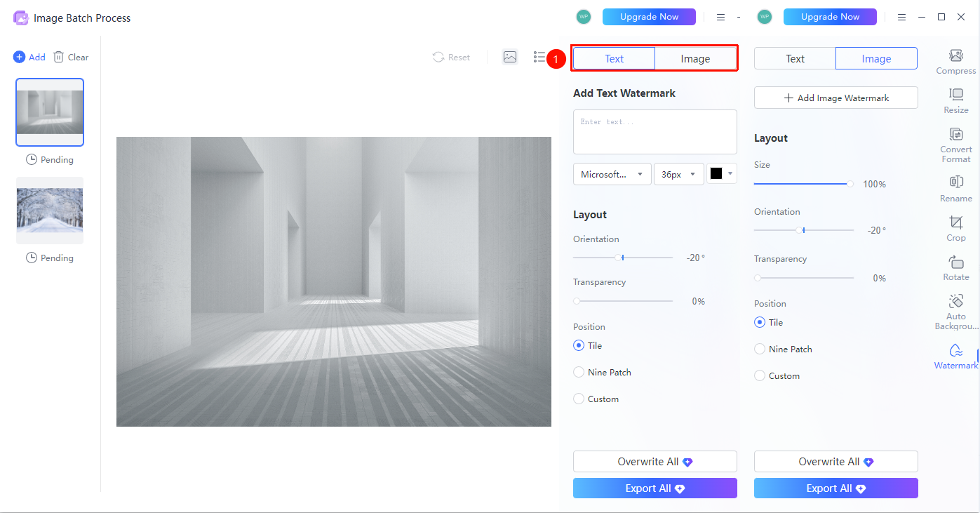
Task: Select the Resize tool icon
Action: tap(955, 95)
